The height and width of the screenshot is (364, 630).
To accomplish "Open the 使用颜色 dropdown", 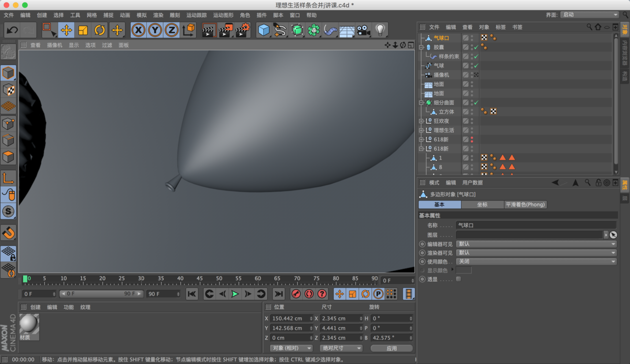I will coord(536,261).
